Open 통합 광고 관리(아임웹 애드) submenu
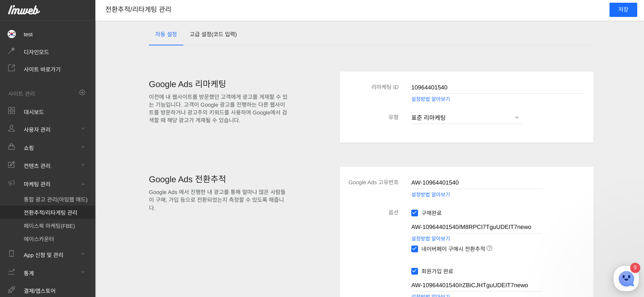644x297 pixels. (x=55, y=199)
